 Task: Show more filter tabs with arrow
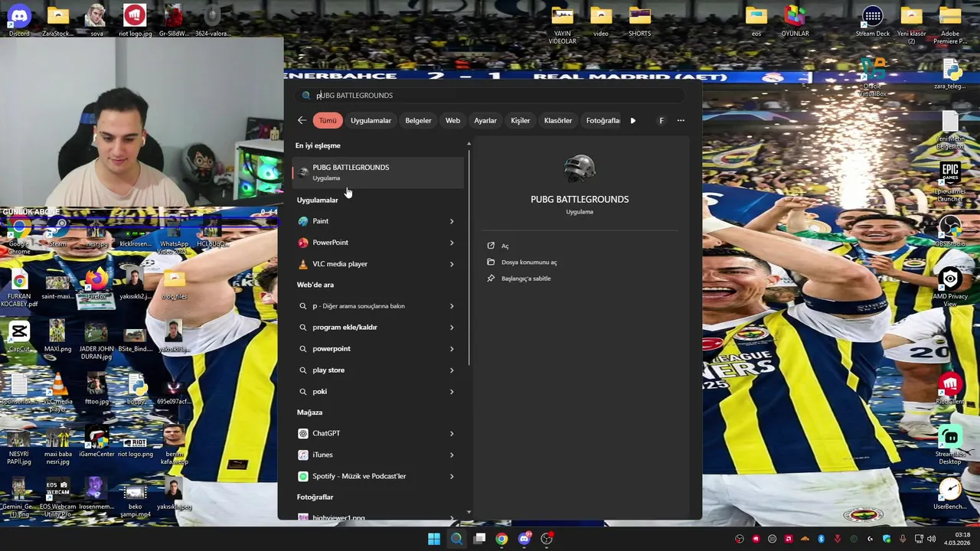pyautogui.click(x=633, y=120)
